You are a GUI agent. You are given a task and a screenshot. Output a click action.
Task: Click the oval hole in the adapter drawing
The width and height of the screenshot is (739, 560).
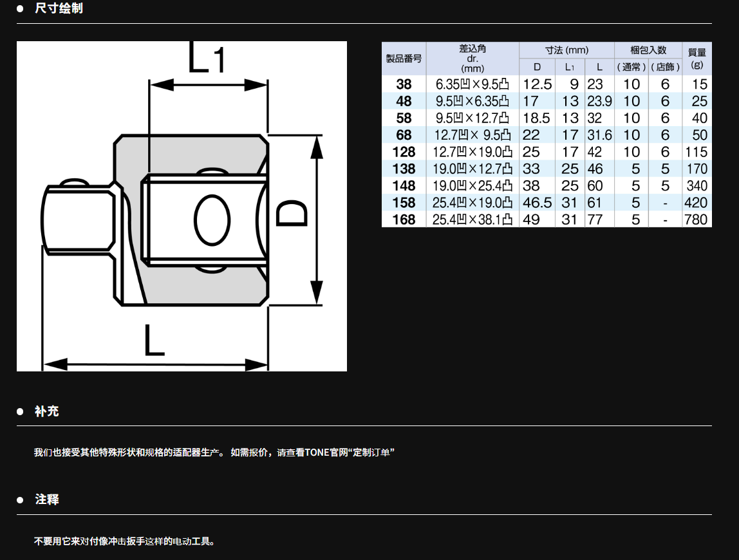[x=212, y=220]
